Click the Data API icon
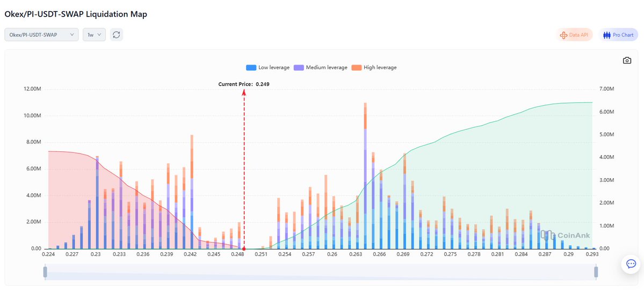This screenshot has height=293, width=644. pyautogui.click(x=563, y=35)
